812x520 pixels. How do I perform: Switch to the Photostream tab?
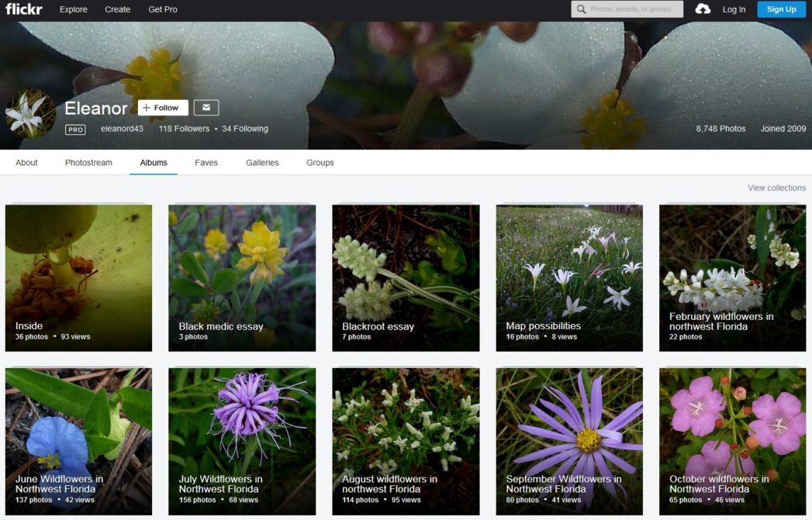click(x=88, y=163)
